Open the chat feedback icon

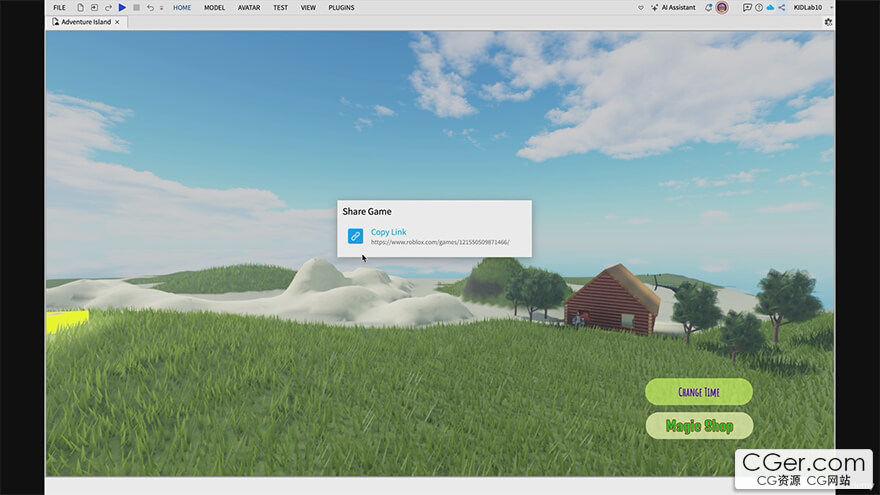pyautogui.click(x=747, y=7)
